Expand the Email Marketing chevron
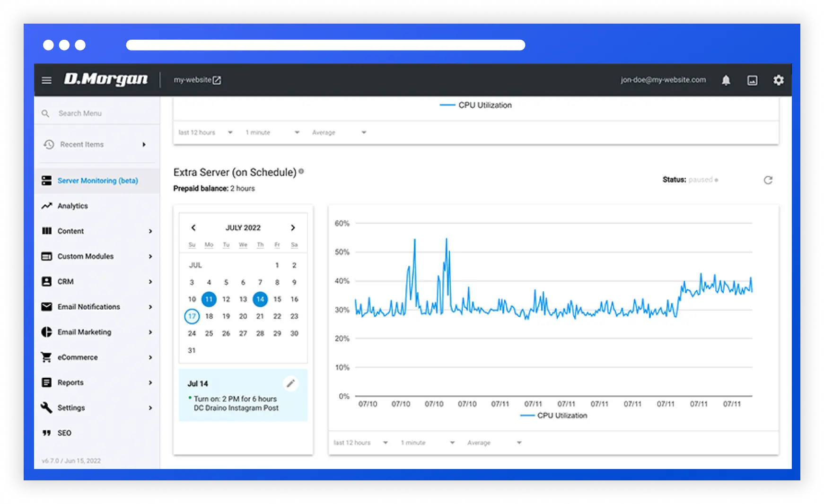This screenshot has width=824, height=504. point(150,332)
